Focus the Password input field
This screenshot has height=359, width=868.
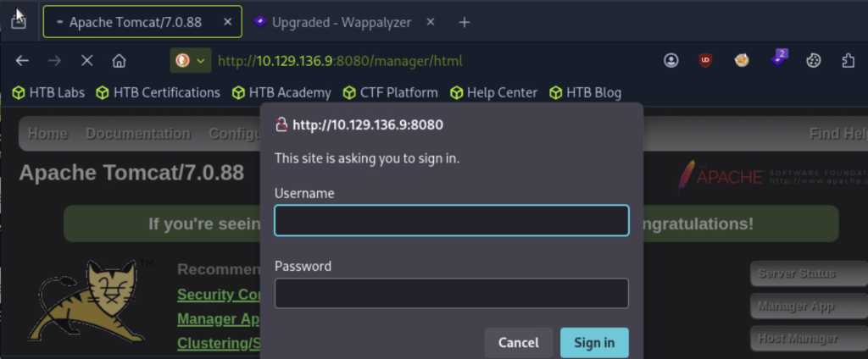tap(452, 293)
